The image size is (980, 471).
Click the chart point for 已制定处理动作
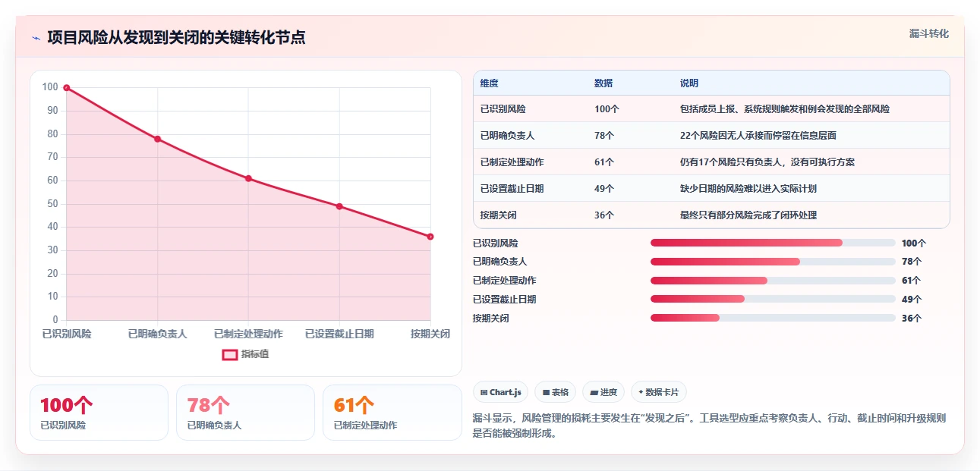click(248, 178)
